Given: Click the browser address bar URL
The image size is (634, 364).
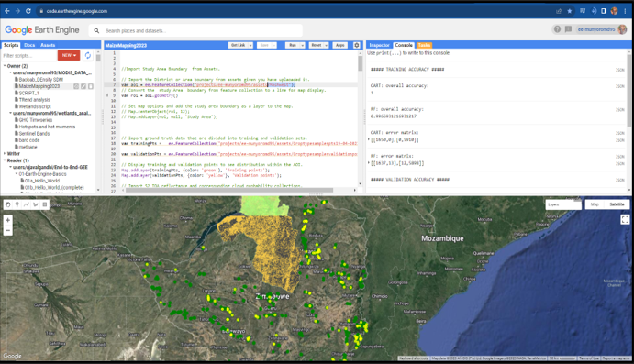Looking at the screenshot, I should (77, 11).
